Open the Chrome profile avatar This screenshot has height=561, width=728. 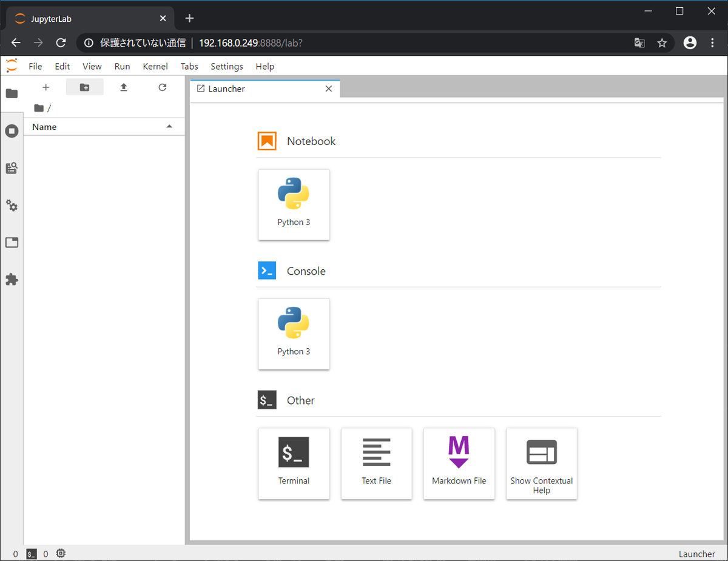click(x=690, y=43)
